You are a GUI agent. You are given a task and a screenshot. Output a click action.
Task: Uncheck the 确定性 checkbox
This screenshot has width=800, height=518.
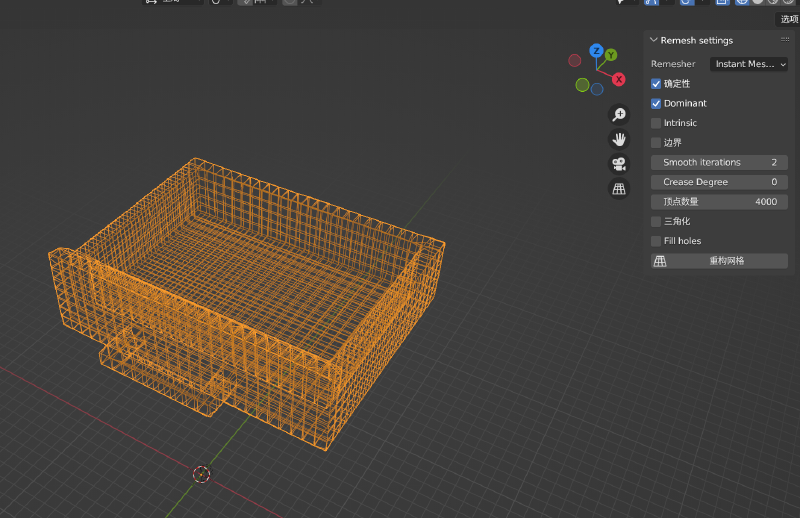pos(656,84)
